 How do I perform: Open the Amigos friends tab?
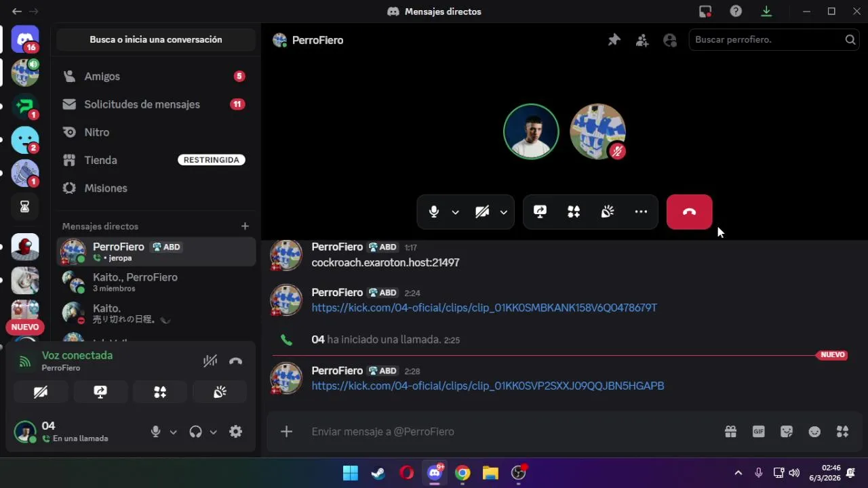[156, 77]
